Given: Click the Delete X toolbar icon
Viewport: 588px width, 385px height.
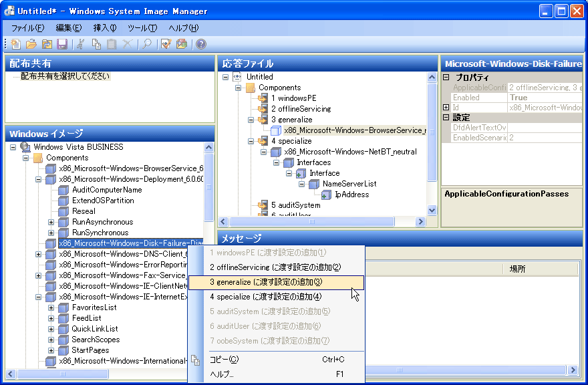Looking at the screenshot, I should [128, 44].
